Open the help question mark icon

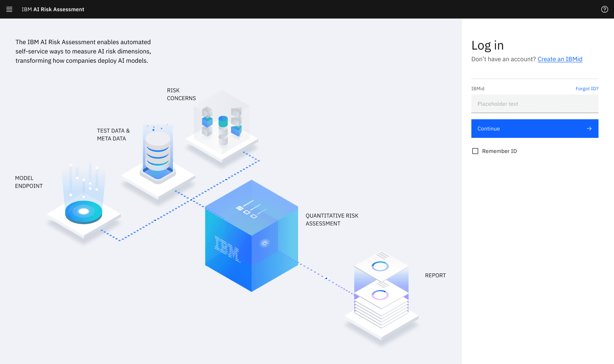click(x=605, y=9)
